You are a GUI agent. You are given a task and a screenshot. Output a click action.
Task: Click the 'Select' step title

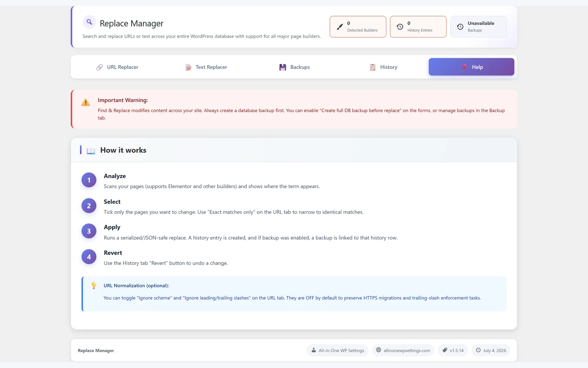click(x=112, y=202)
